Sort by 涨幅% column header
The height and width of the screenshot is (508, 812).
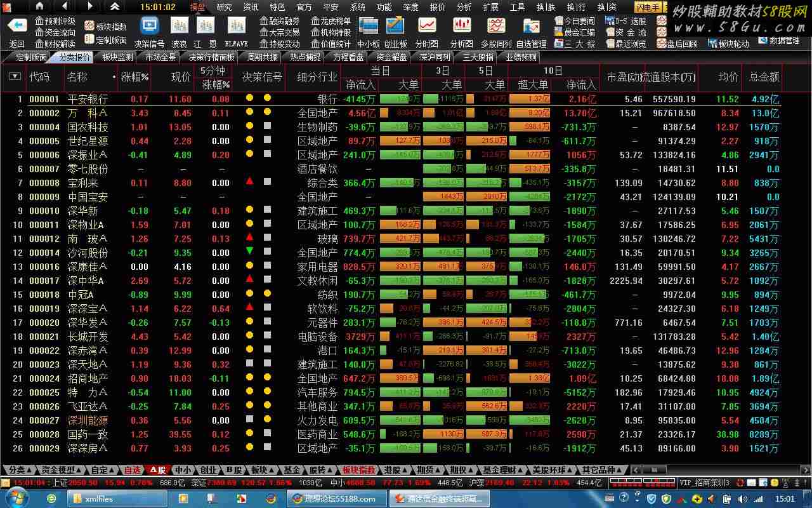[134, 77]
